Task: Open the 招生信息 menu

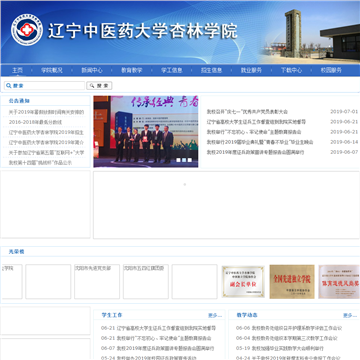Action: 211,70
